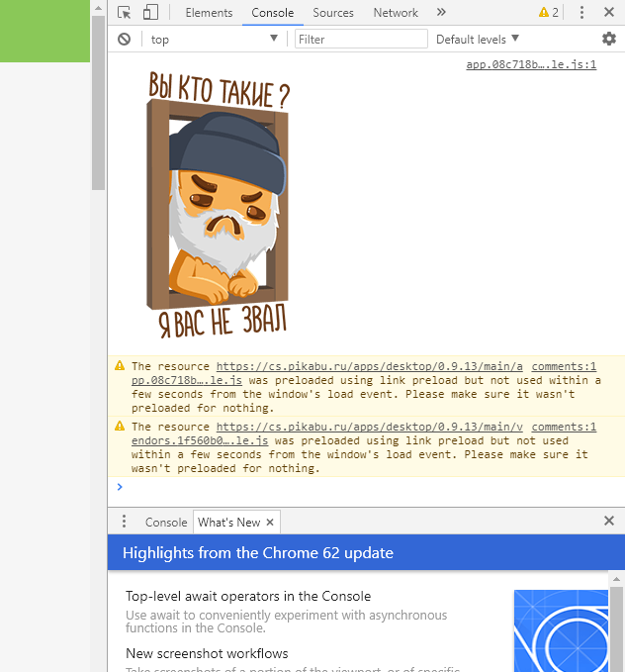
Task: Open the DevTools three-dot customize menu
Action: [x=581, y=13]
